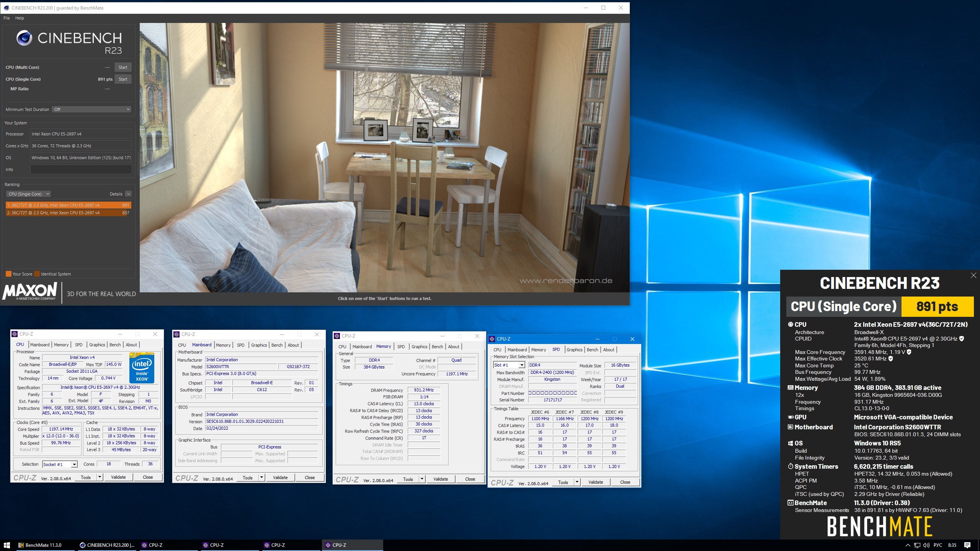Click the Cinebench title bar app icon

tap(6, 8)
